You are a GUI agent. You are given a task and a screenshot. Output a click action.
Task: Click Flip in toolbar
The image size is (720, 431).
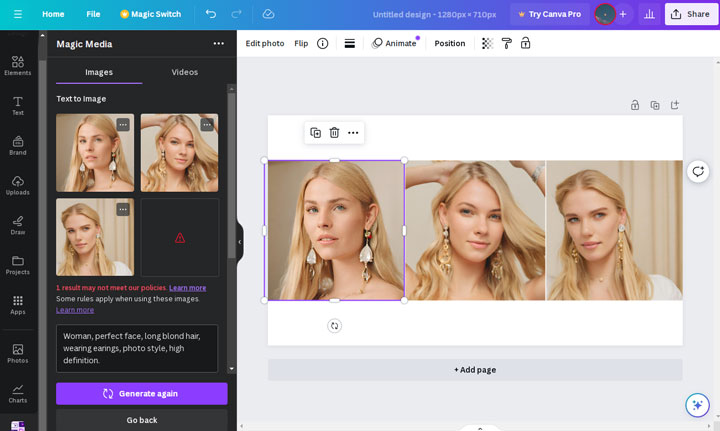pyautogui.click(x=301, y=44)
